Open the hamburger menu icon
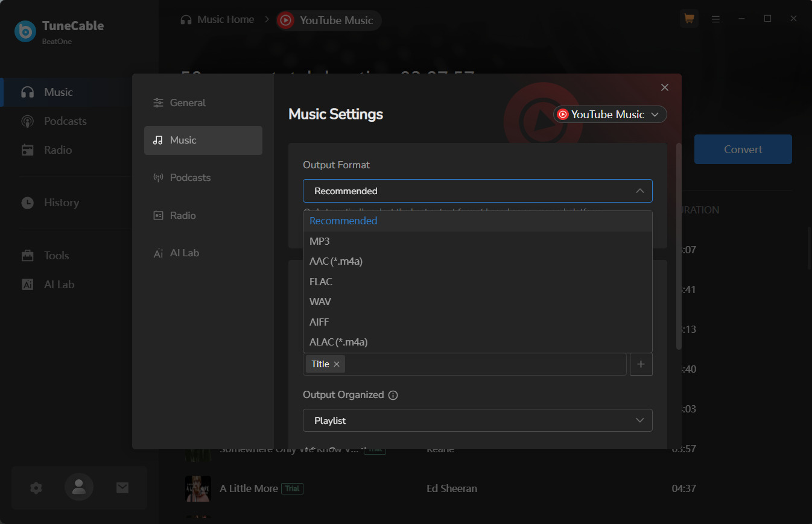This screenshot has width=812, height=524. tap(715, 19)
